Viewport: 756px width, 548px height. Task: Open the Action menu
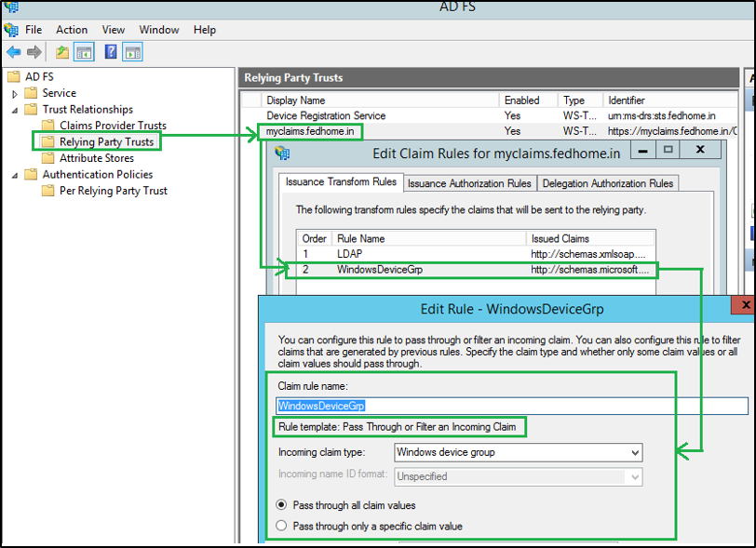[72, 29]
